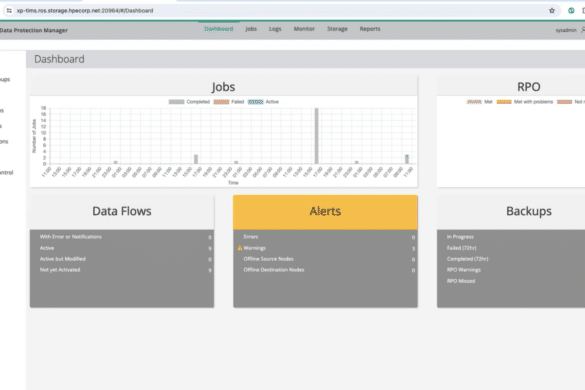This screenshot has height=390, width=585.
Task: Click the yellow warning triangle next to Warnings
Action: coord(240,248)
